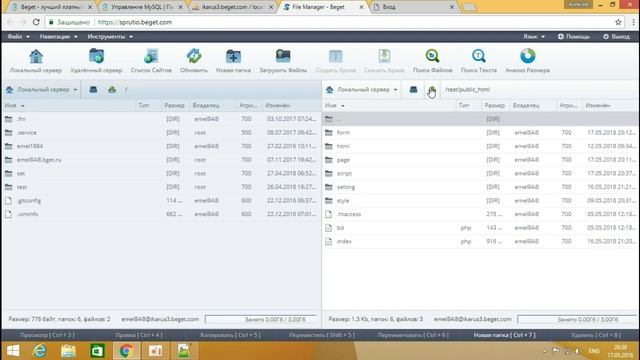Click Новая папка [Ctrl+7] in bottom bar
The height and width of the screenshot is (360, 640).
coord(504,335)
